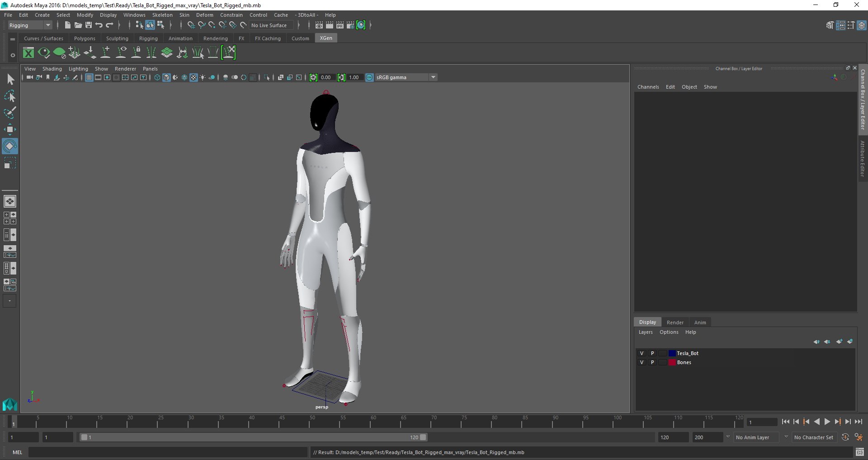Go to start of playback range

point(786,422)
